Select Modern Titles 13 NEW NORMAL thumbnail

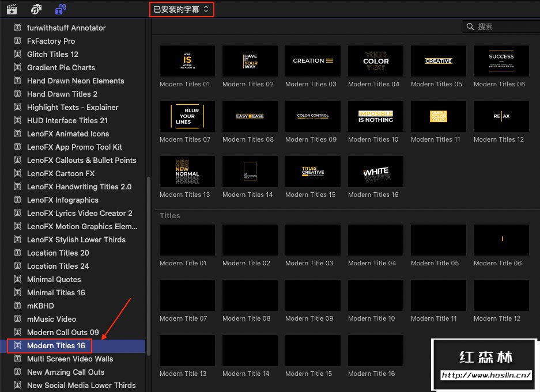click(x=187, y=172)
